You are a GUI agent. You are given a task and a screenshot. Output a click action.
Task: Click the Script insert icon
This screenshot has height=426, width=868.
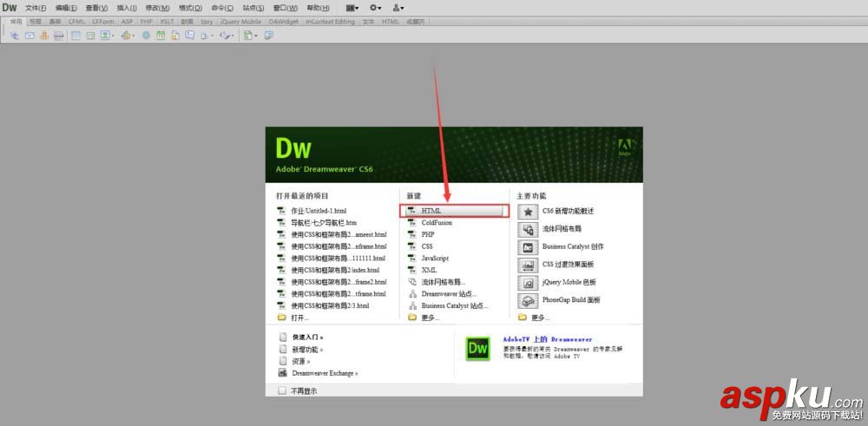[225, 36]
